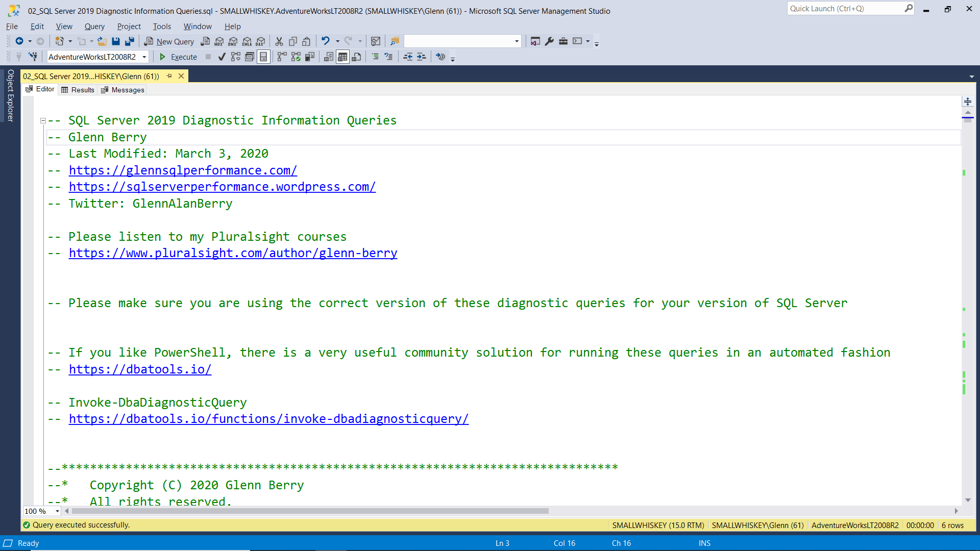Image resolution: width=980 pixels, height=551 pixels.
Task: Click the Copy icon
Action: pyautogui.click(x=293, y=41)
